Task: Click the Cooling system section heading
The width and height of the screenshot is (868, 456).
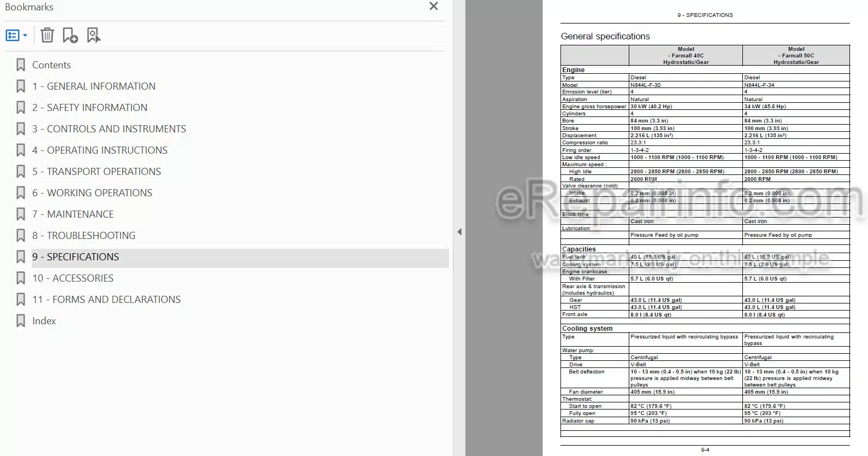Action: pyautogui.click(x=587, y=329)
